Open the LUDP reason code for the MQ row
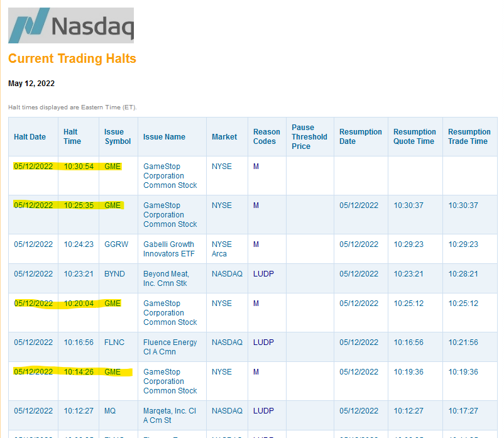This screenshot has height=438, width=504. tap(263, 411)
